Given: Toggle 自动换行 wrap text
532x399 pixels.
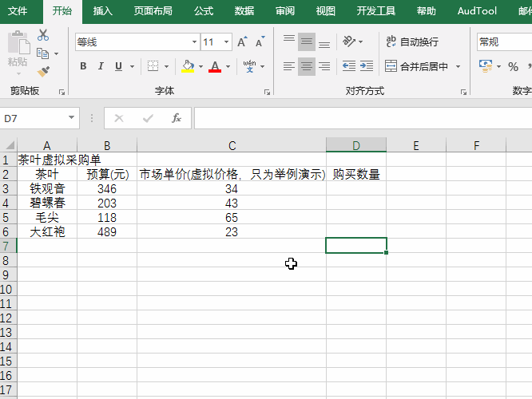Looking at the screenshot, I should point(412,41).
